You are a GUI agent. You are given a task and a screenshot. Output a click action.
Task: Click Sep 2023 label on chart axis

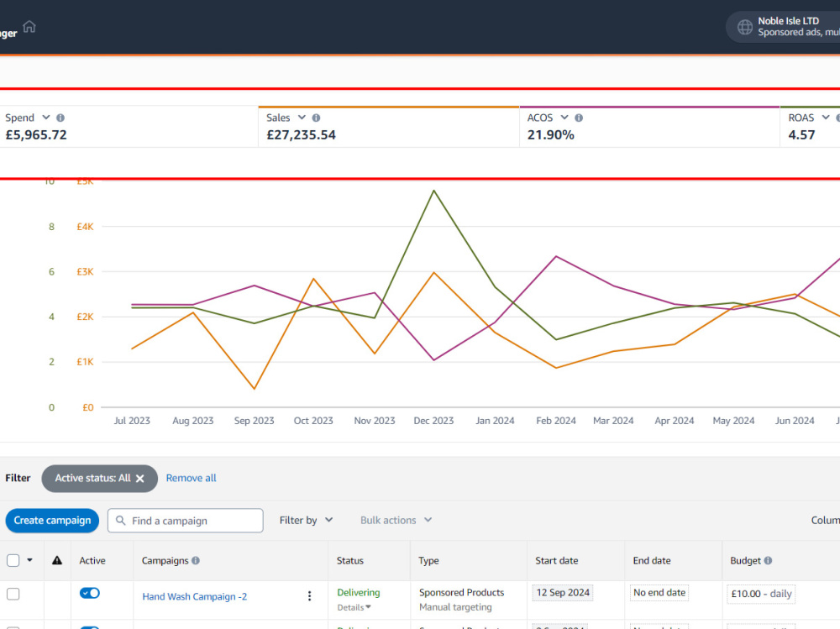point(254,421)
